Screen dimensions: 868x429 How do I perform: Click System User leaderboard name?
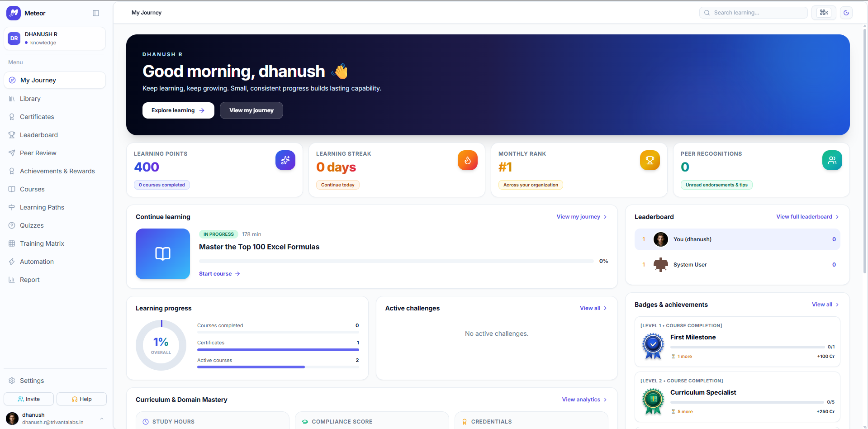pos(690,265)
